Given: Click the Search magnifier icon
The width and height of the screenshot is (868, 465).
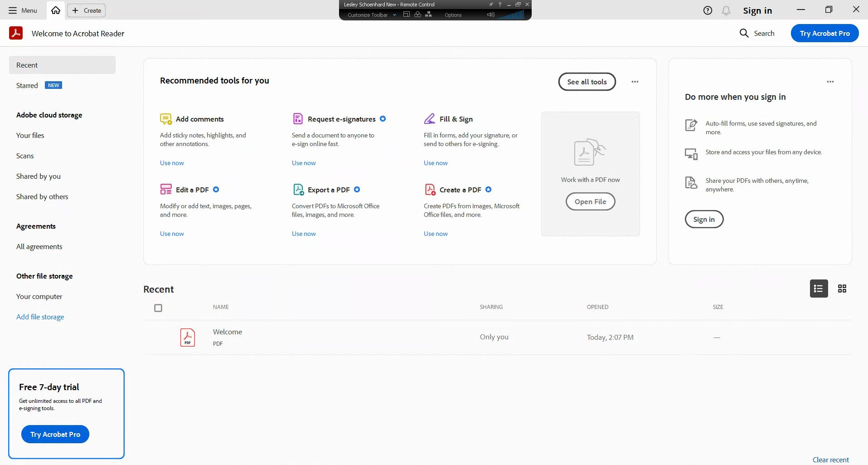Looking at the screenshot, I should click(744, 33).
